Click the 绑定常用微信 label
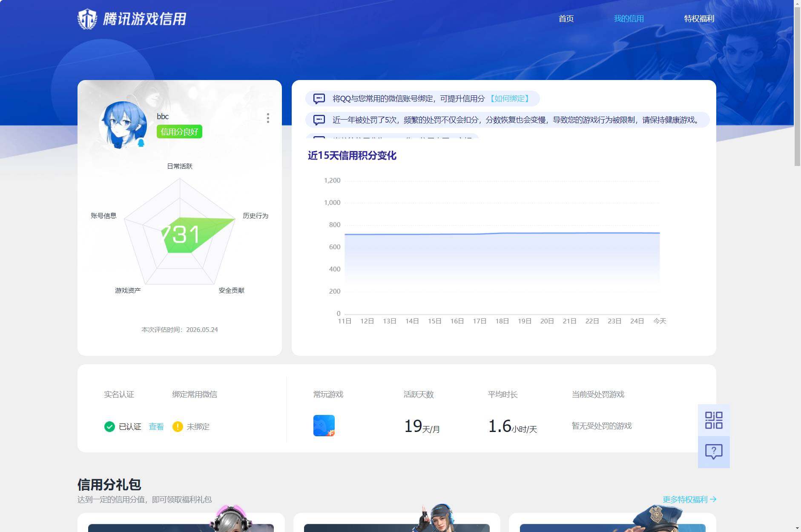 coord(195,395)
